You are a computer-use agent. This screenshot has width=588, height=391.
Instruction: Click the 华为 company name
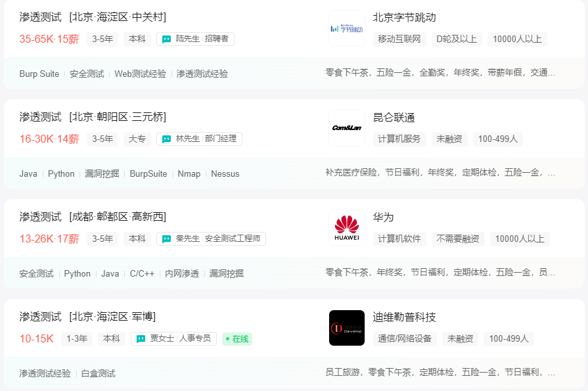click(x=384, y=218)
